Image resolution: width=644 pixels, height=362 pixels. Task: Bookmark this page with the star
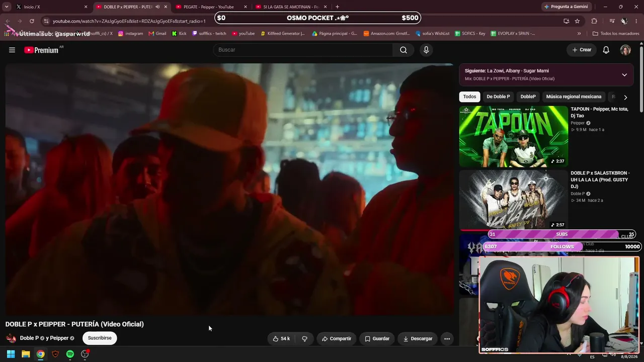point(577,21)
